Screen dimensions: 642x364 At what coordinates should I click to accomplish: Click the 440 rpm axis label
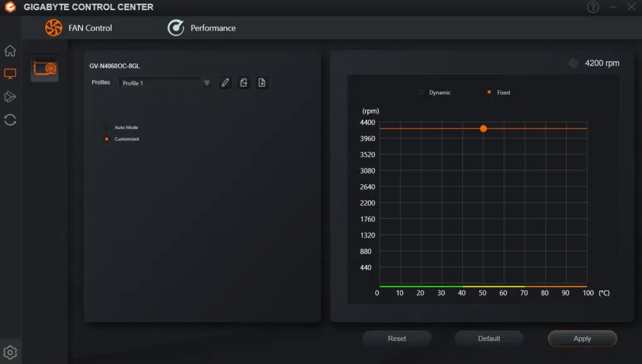point(366,268)
